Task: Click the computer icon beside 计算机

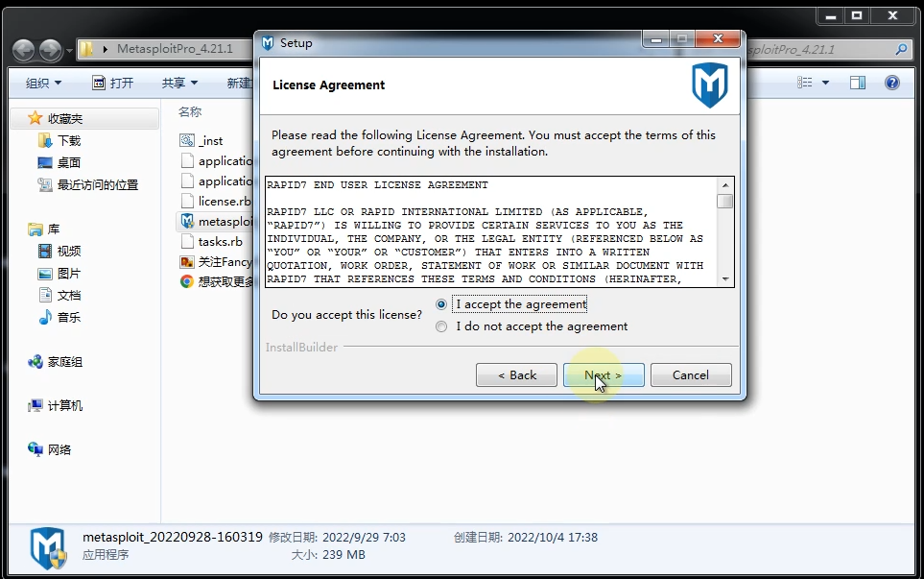Action: (36, 405)
